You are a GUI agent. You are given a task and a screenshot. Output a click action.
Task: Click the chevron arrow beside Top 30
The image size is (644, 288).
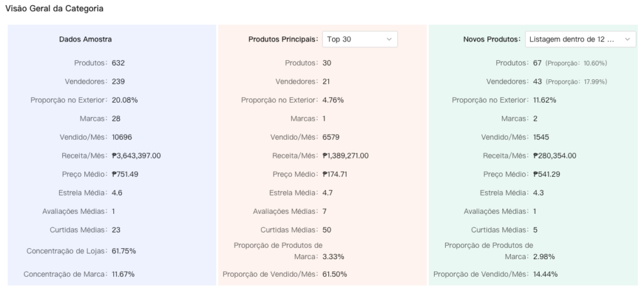point(389,39)
